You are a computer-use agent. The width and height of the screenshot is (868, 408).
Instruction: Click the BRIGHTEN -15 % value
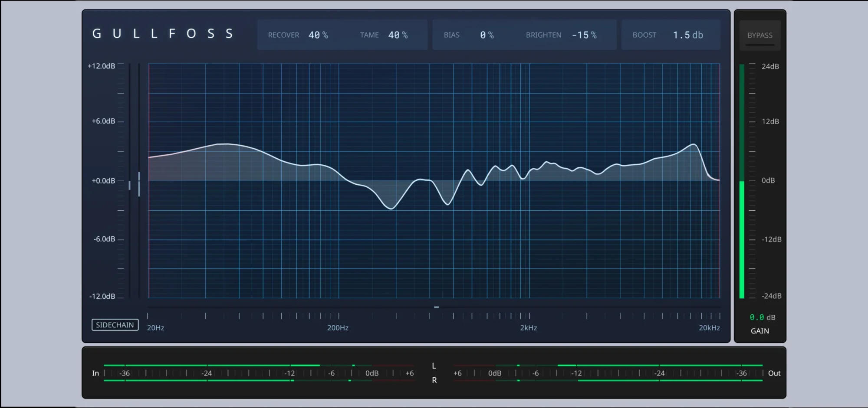pos(584,35)
